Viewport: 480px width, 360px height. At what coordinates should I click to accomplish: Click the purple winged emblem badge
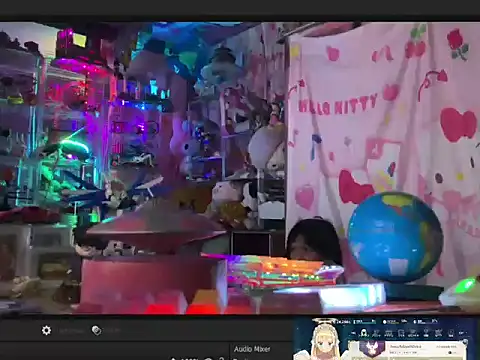coord(372,348)
